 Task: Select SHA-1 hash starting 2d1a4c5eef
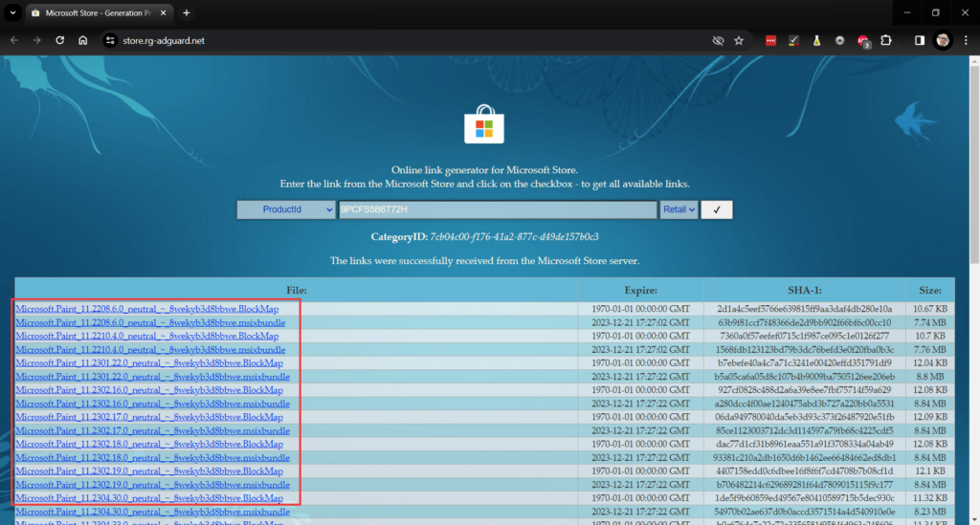pos(804,309)
